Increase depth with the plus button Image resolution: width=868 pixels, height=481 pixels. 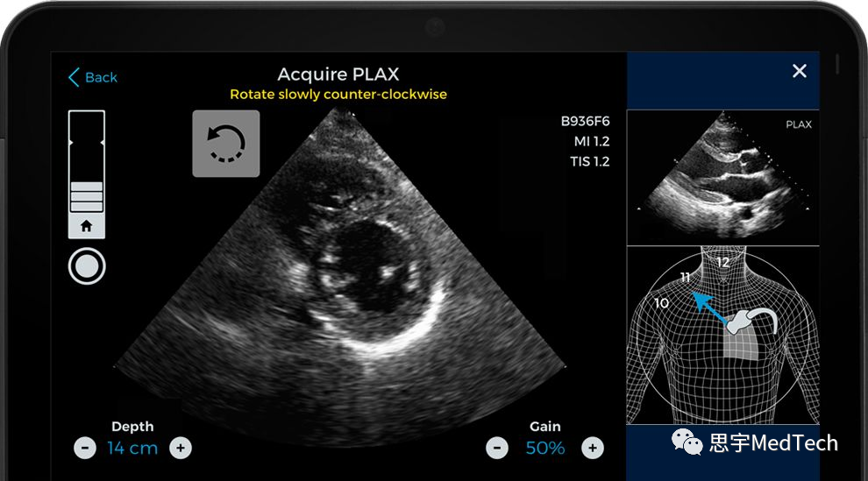pyautogui.click(x=181, y=448)
